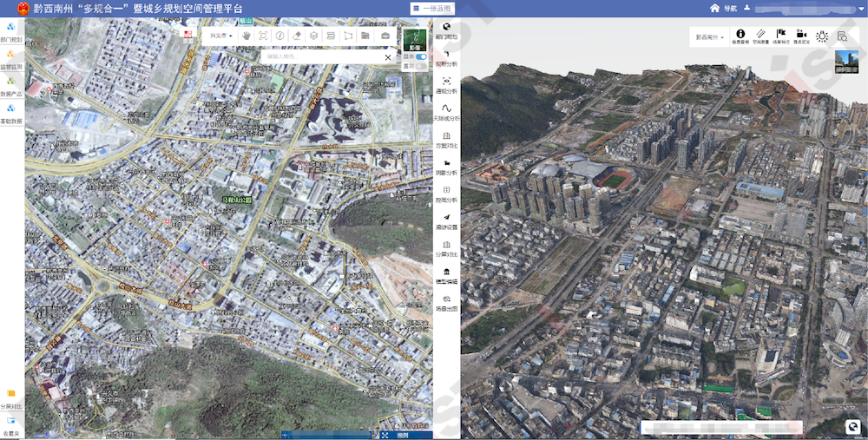Image resolution: width=868 pixels, height=440 pixels.
Task: Open 视点定义 camera viewpoint tool
Action: 801,36
